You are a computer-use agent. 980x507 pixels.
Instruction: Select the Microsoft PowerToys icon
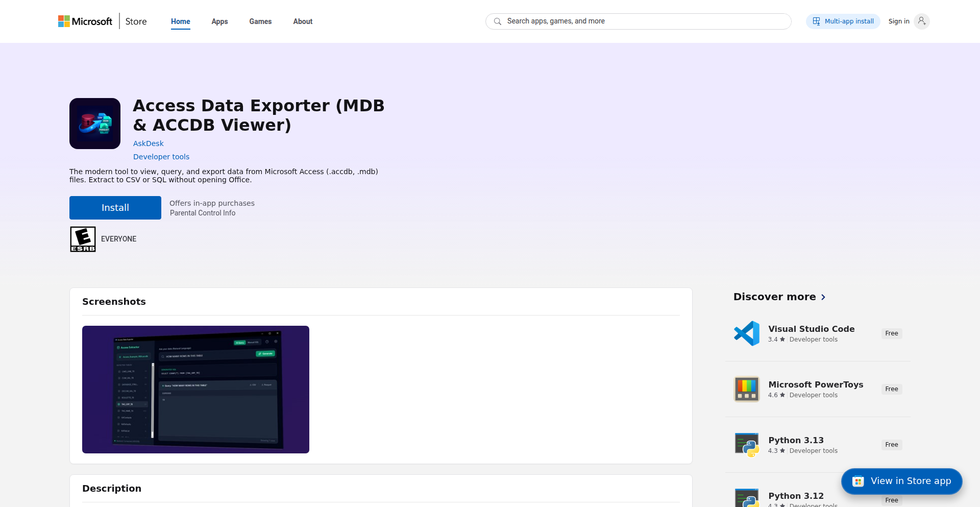coord(747,389)
